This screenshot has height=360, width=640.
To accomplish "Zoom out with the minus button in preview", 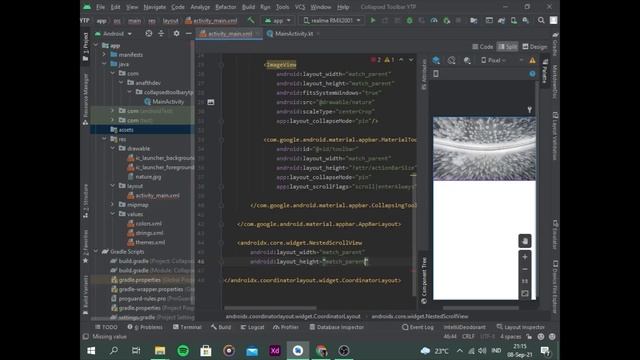I will [525, 269].
